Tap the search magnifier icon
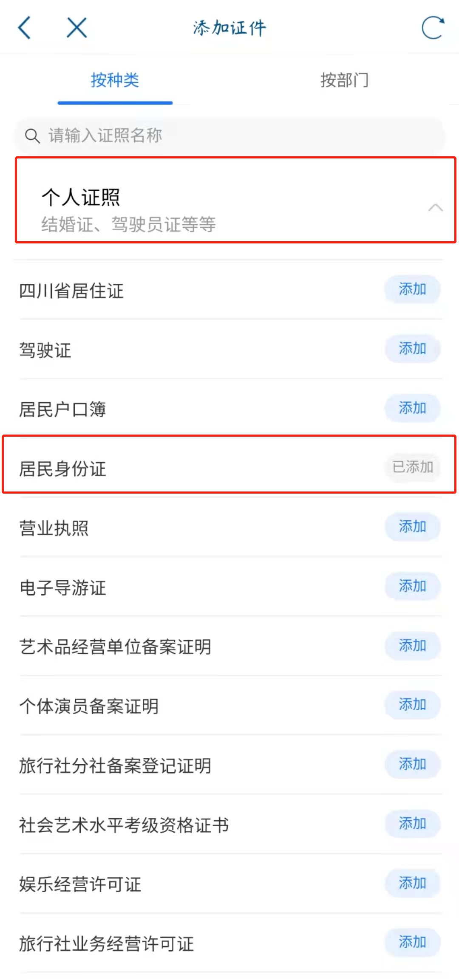This screenshot has height=980, width=459. [x=32, y=136]
